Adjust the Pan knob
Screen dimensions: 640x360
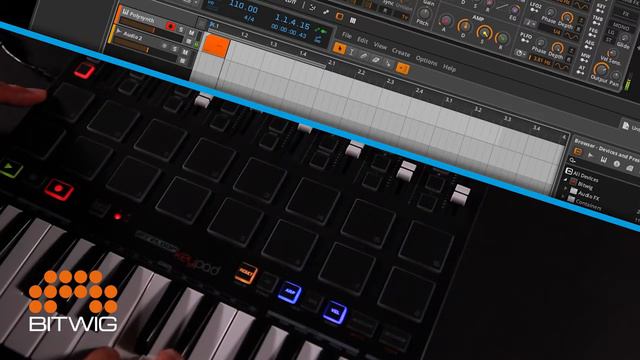point(616,75)
